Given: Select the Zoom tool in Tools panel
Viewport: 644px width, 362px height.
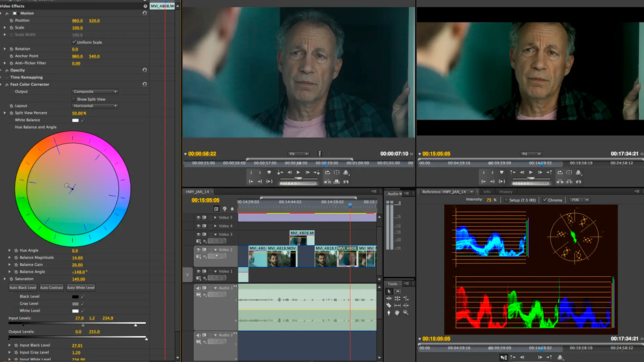Looking at the screenshot, I should tap(406, 313).
